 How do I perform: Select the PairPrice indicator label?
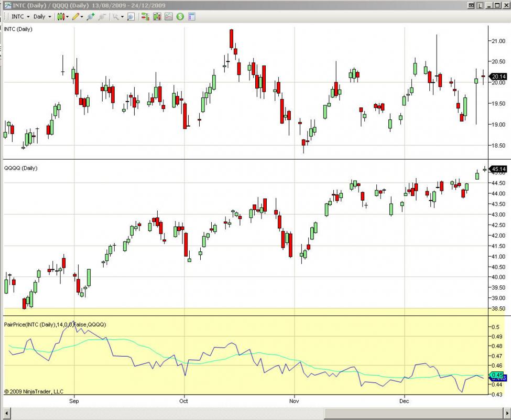(x=55, y=325)
